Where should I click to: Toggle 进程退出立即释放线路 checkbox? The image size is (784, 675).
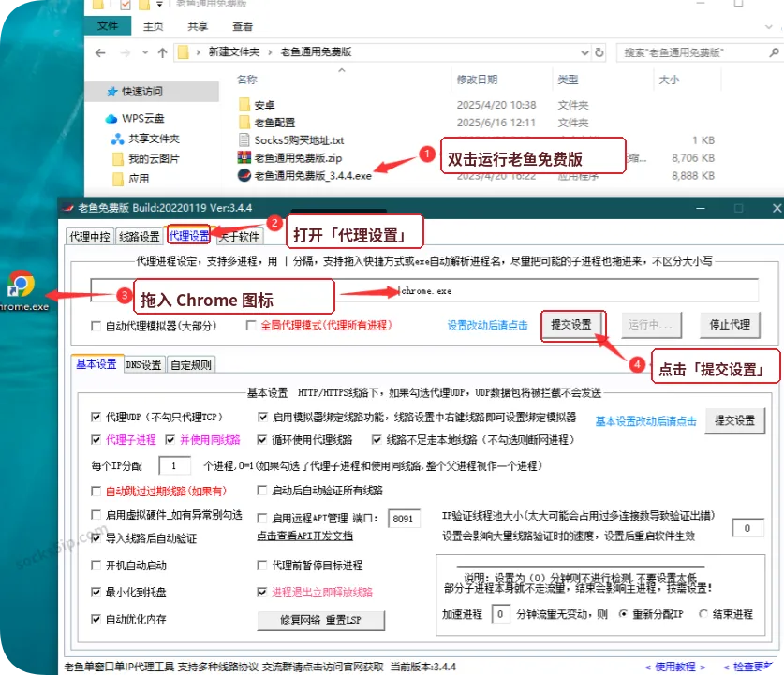click(261, 592)
